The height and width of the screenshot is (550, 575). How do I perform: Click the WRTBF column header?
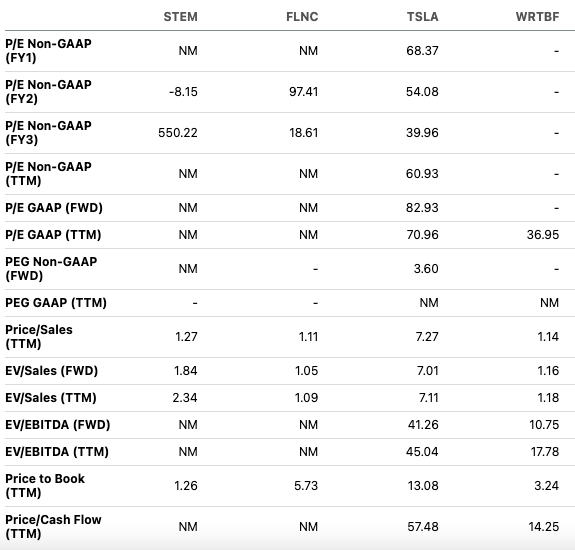click(537, 17)
